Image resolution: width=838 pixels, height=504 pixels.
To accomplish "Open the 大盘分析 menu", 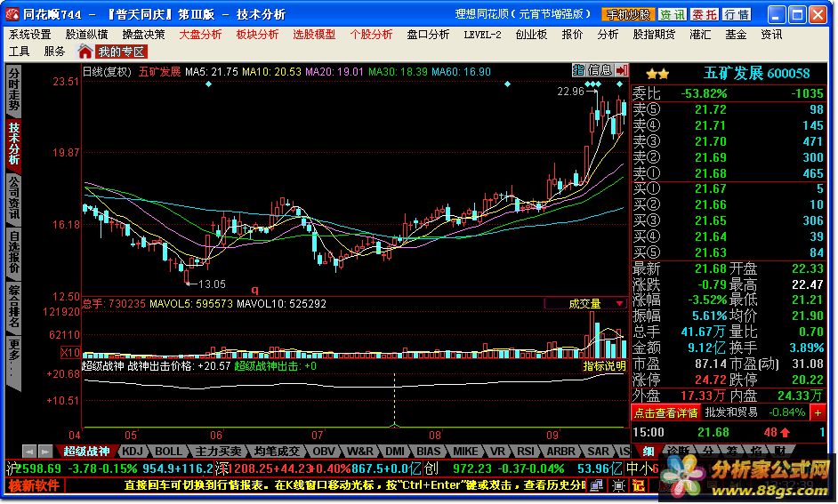I will [x=200, y=35].
